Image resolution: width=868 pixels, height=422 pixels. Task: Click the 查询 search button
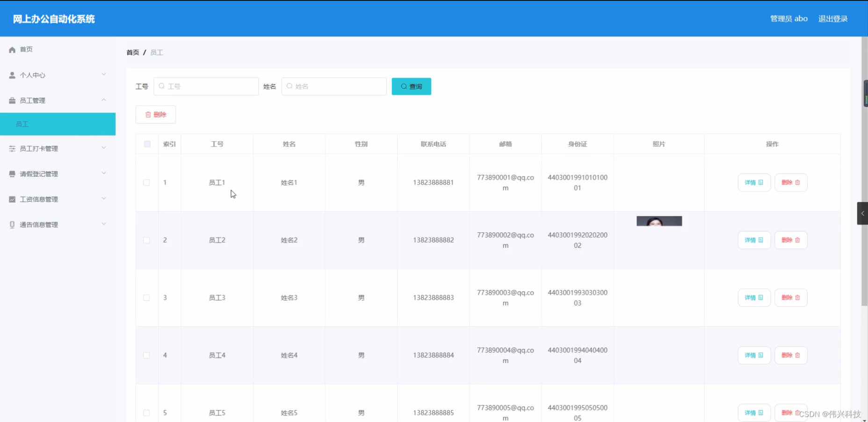pyautogui.click(x=412, y=87)
